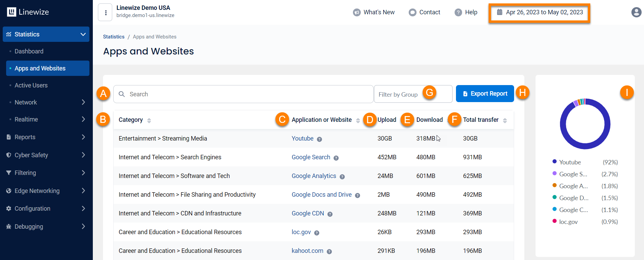
Task: Expand the Configuration menu arrow
Action: 83,208
